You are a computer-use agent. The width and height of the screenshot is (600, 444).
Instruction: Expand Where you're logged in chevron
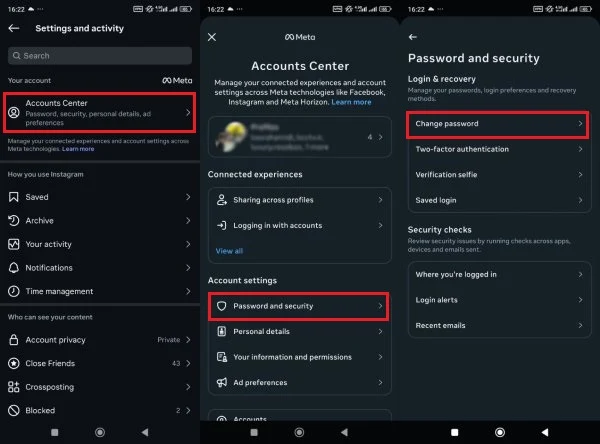tap(581, 274)
